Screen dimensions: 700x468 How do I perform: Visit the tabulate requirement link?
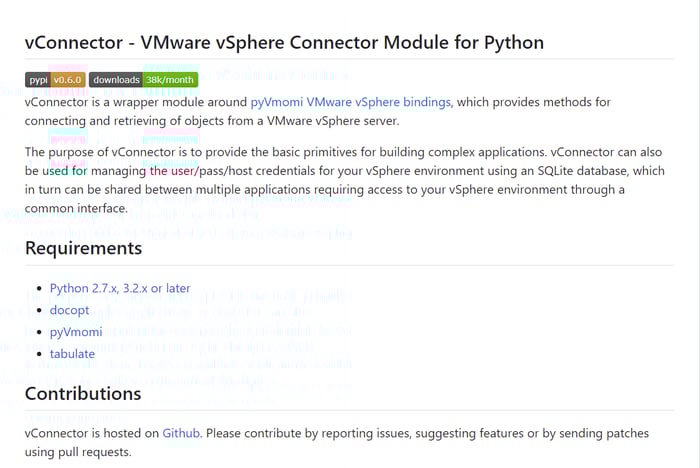72,354
